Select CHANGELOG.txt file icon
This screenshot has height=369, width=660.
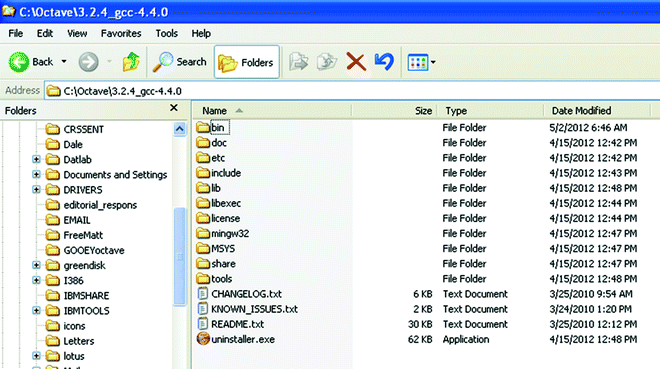coord(203,294)
